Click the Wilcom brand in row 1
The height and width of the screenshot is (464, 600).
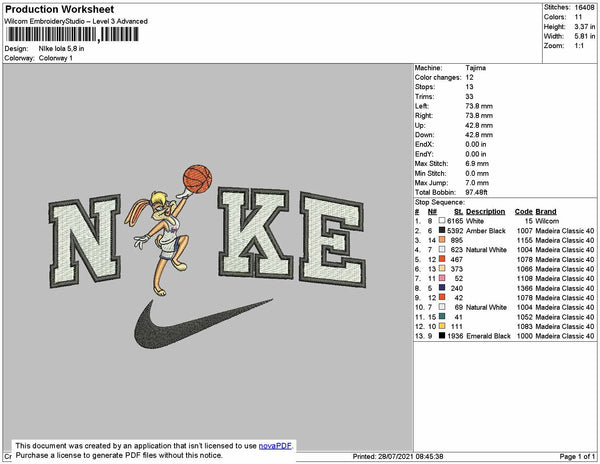pos(547,221)
